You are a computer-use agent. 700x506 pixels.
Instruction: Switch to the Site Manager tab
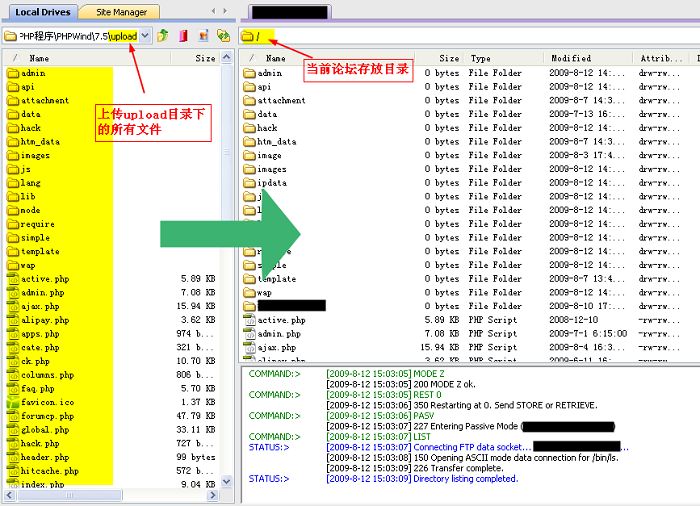[121, 12]
